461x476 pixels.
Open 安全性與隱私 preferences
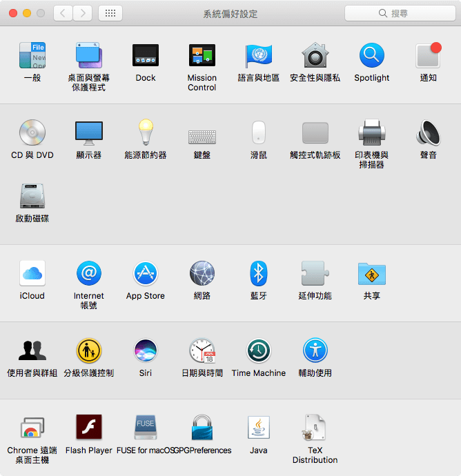pos(315,55)
